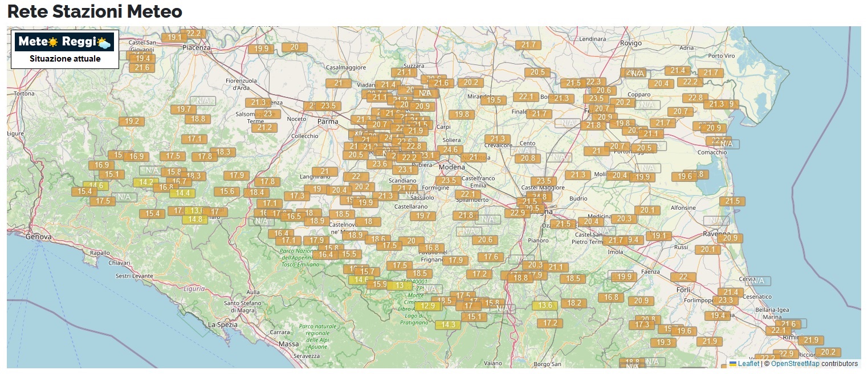The width and height of the screenshot is (868, 374).
Task: Select the 15.6 temperature station marker
Action: pyautogui.click(x=227, y=192)
